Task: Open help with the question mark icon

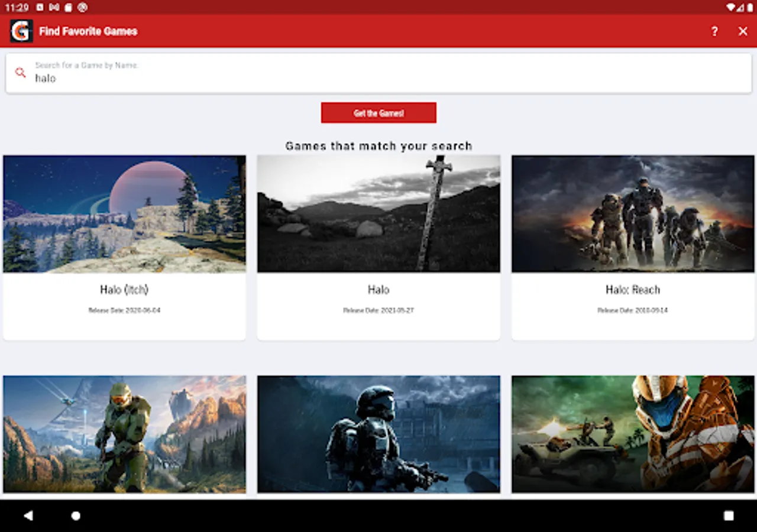Action: pyautogui.click(x=714, y=31)
